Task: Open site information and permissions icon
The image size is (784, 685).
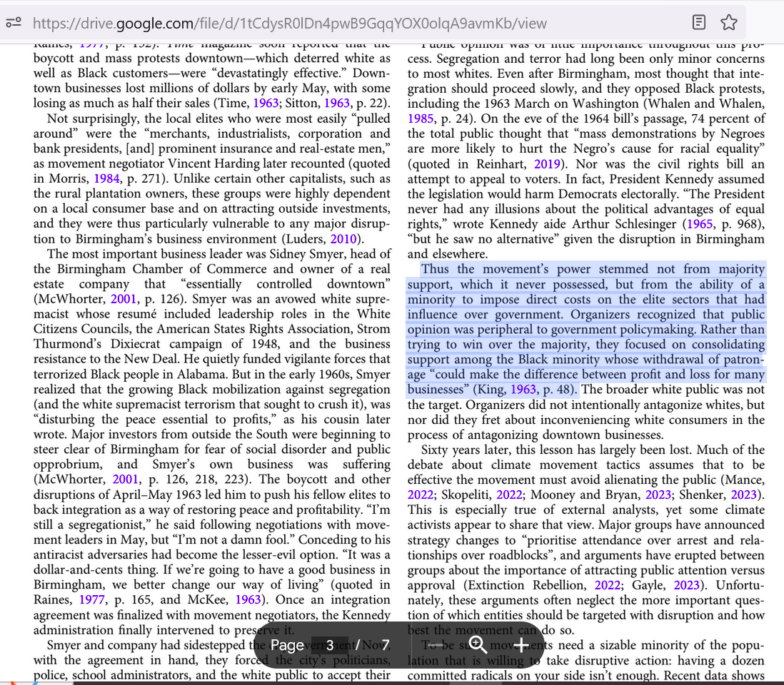Action: [14, 23]
